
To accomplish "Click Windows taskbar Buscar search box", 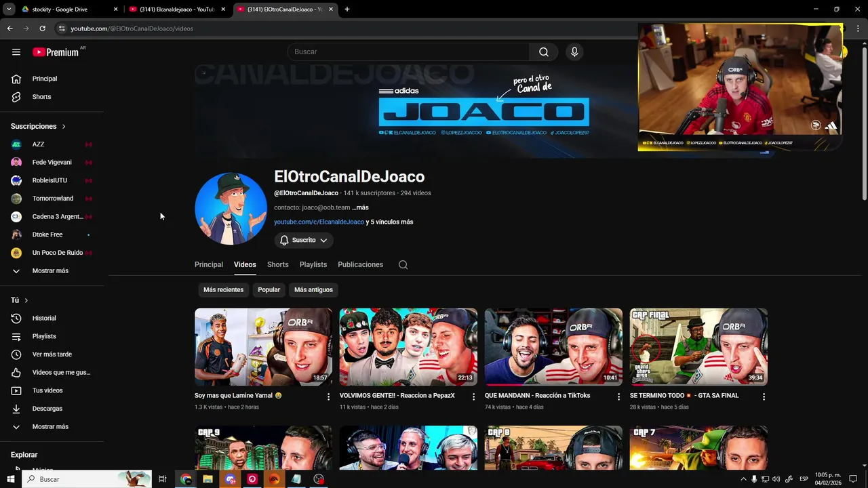I will click(x=87, y=479).
